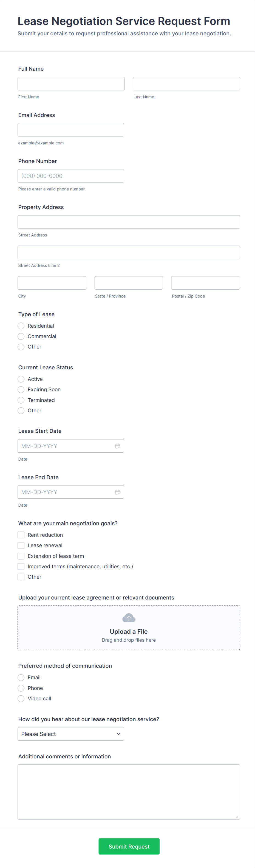Focus the Postal / Zip Code field

pos(205,283)
